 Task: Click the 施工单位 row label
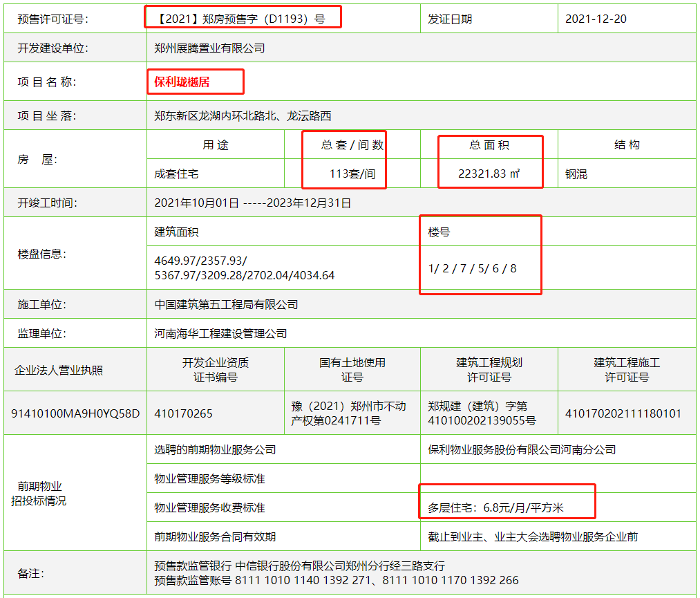pyautogui.click(x=42, y=304)
